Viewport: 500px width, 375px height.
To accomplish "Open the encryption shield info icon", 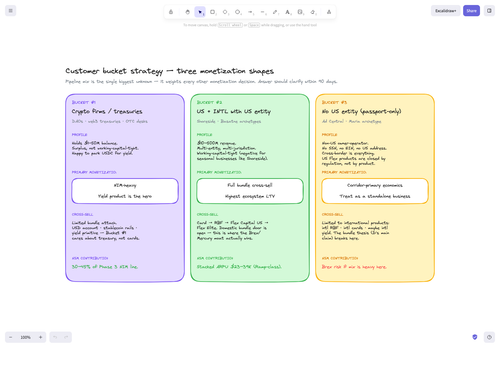I will point(475,337).
